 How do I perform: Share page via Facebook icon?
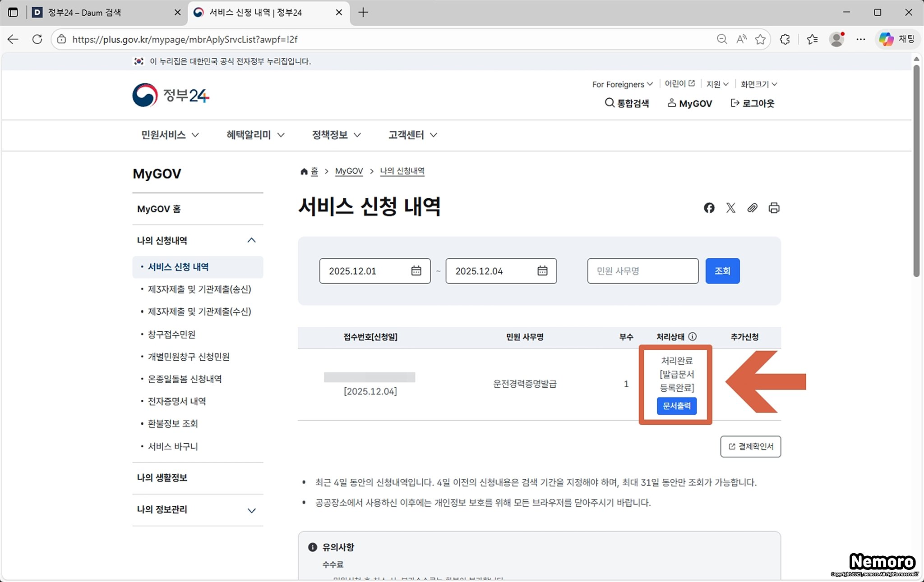pyautogui.click(x=709, y=208)
